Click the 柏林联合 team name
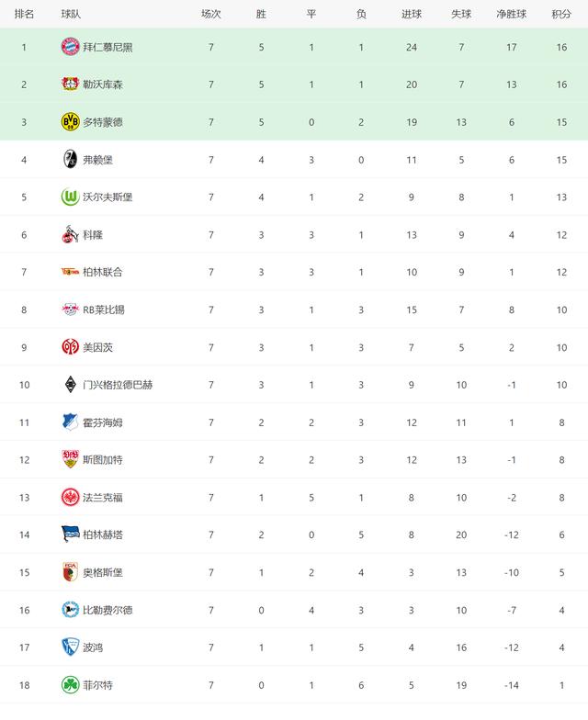 tap(103, 272)
